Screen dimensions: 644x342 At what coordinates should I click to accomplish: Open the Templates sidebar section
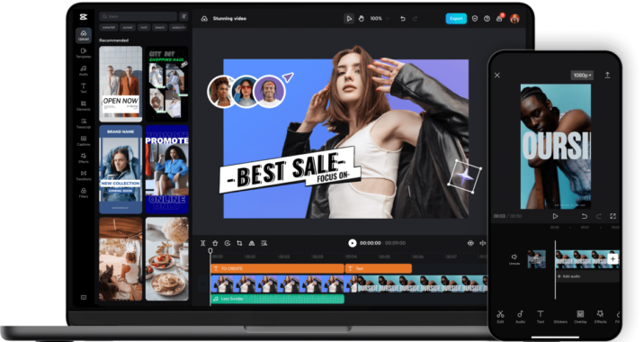[84, 53]
